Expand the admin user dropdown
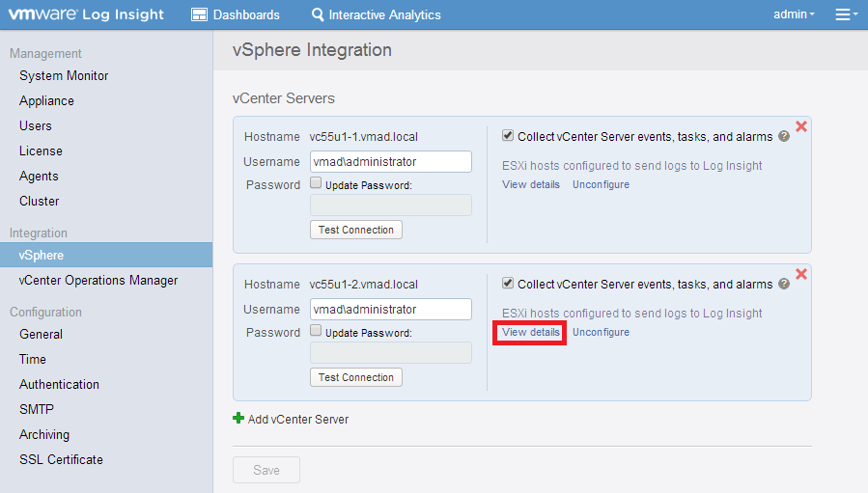 (794, 14)
